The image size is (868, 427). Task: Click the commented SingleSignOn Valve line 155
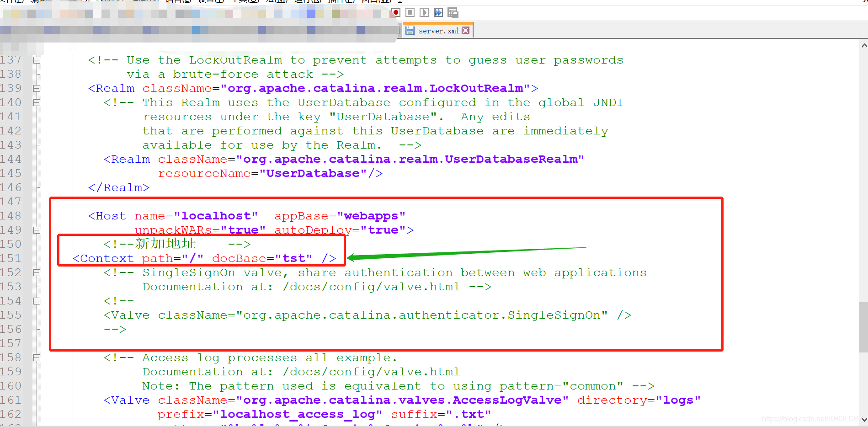(367, 315)
